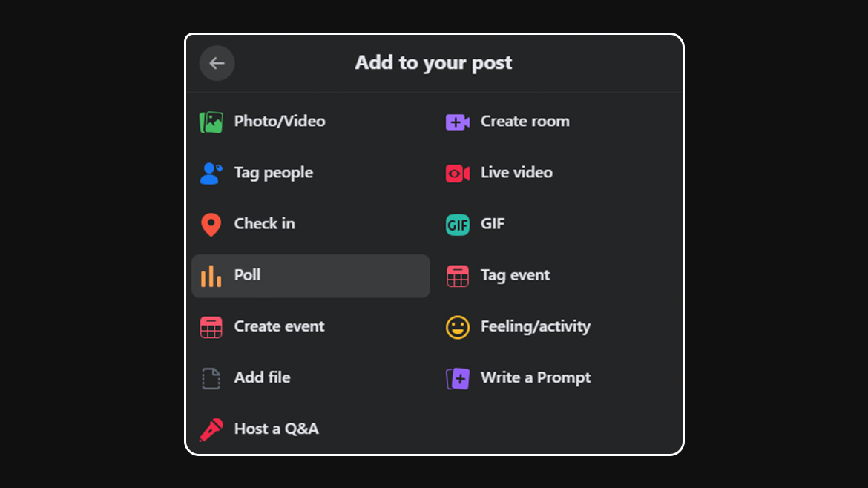The height and width of the screenshot is (488, 868).
Task: Click the green Photo/Video icon
Action: coord(211,122)
